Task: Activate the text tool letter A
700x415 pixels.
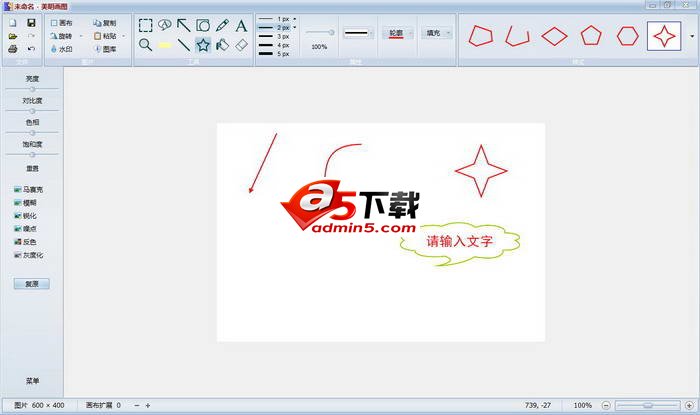Action: pos(241,25)
